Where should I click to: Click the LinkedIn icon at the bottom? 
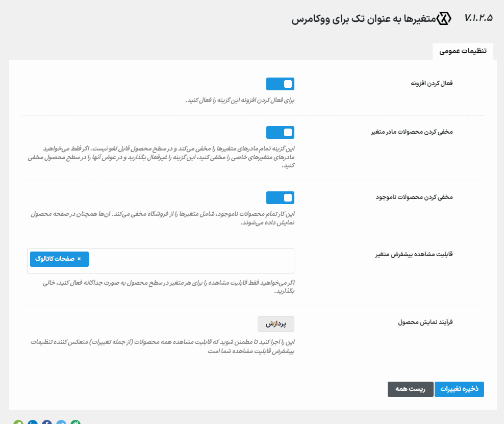click(33, 422)
